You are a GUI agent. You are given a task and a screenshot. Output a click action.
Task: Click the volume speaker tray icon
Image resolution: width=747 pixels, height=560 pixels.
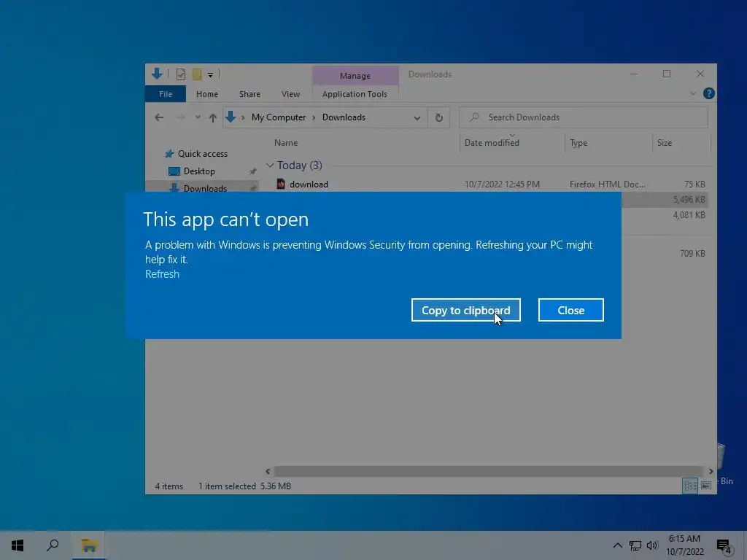click(651, 545)
